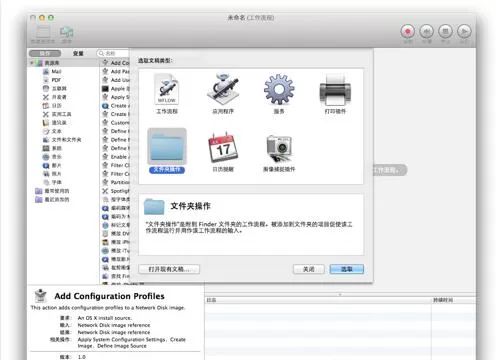Select the 'Enable' action row
Image resolution: width=501 pixels, height=360 pixels.
coord(115,157)
